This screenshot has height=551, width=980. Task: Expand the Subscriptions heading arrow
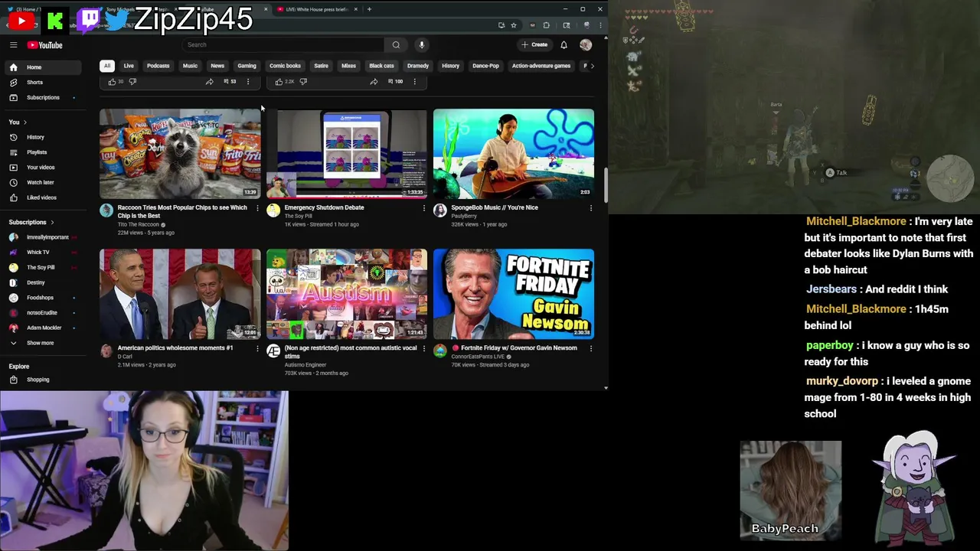[x=31, y=222]
